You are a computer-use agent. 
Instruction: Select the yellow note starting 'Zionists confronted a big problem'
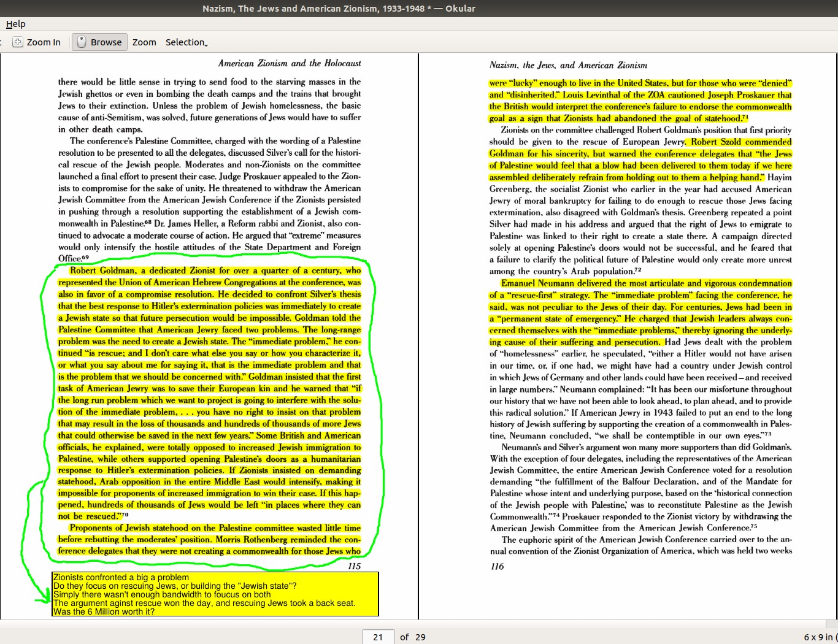click(x=215, y=594)
